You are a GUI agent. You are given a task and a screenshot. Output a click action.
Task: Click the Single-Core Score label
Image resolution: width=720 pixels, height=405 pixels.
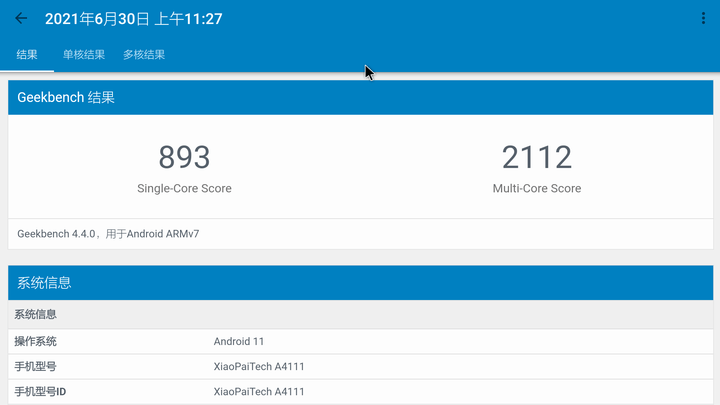184,188
